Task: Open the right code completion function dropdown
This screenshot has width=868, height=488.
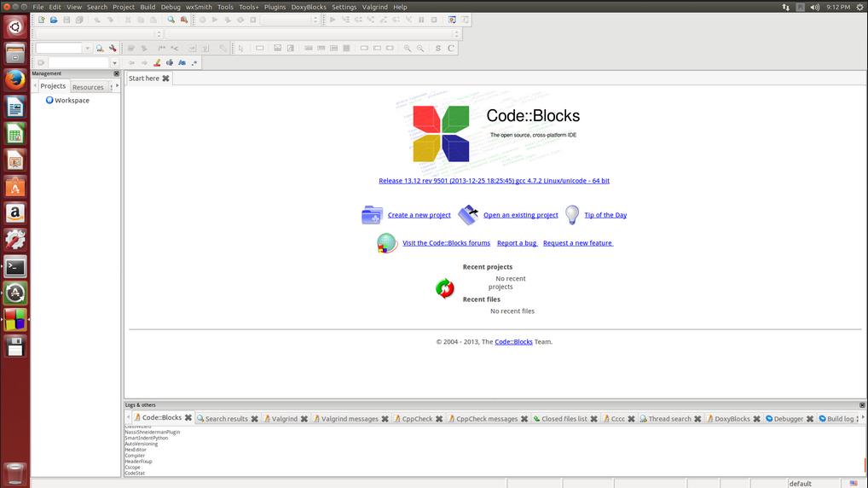Action: pyautogui.click(x=313, y=34)
